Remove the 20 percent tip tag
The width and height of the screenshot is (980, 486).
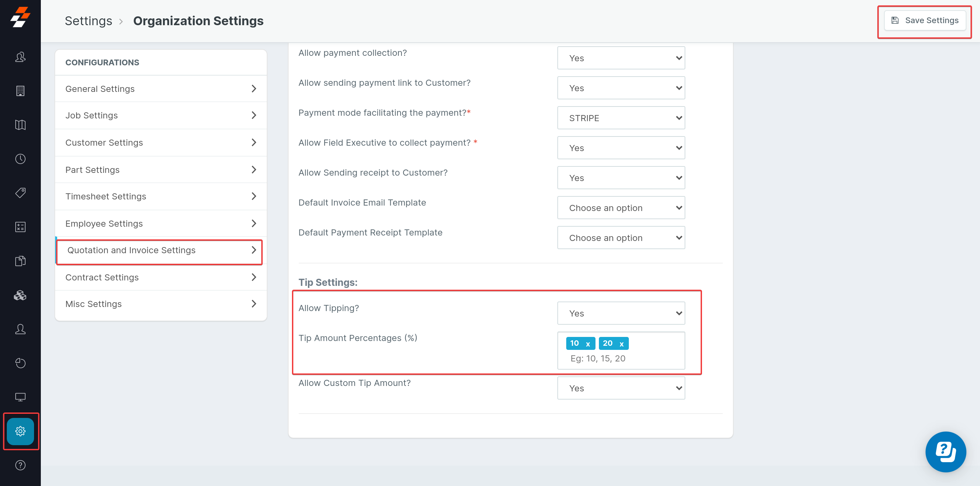coord(621,344)
